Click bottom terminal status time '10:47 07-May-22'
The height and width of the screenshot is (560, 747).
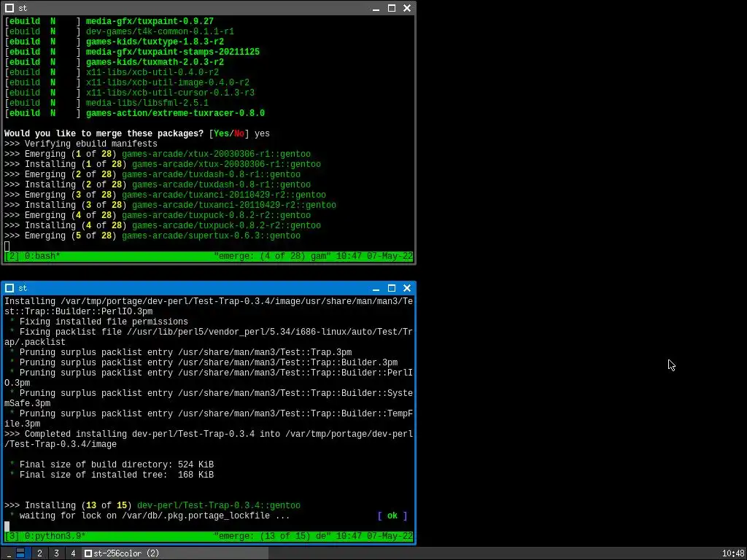[x=374, y=536]
